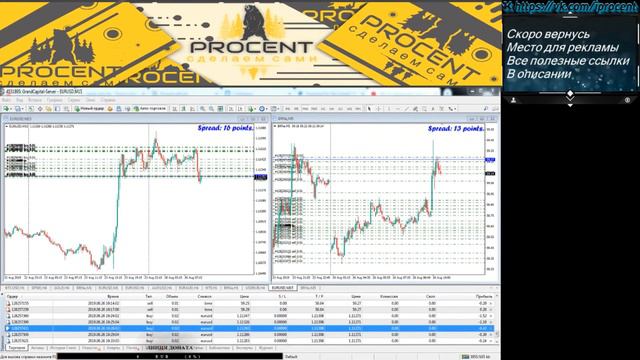Image resolution: width=640 pixels, height=360 pixels.
Task: Select the Trendline drawing tool
Action: pos(407,109)
